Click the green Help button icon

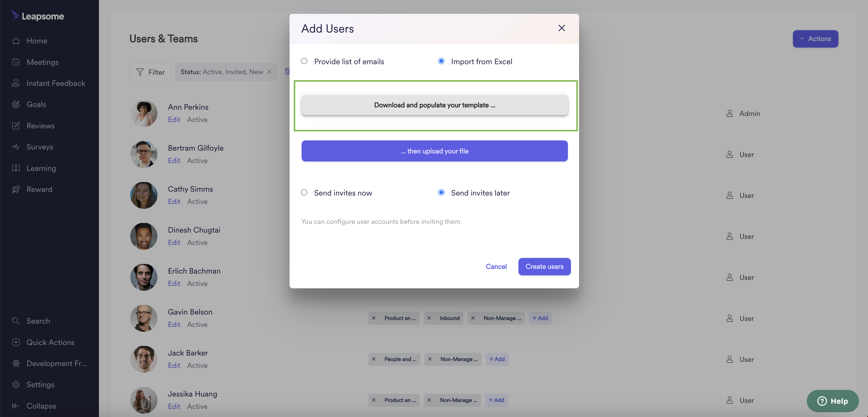tap(822, 401)
